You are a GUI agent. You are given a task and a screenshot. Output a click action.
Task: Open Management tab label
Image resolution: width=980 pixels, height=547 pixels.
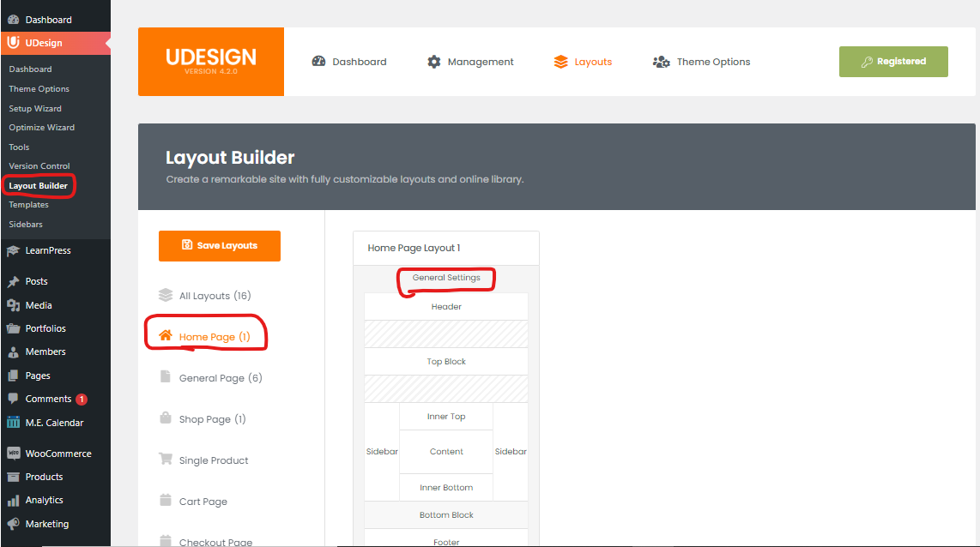pos(481,62)
